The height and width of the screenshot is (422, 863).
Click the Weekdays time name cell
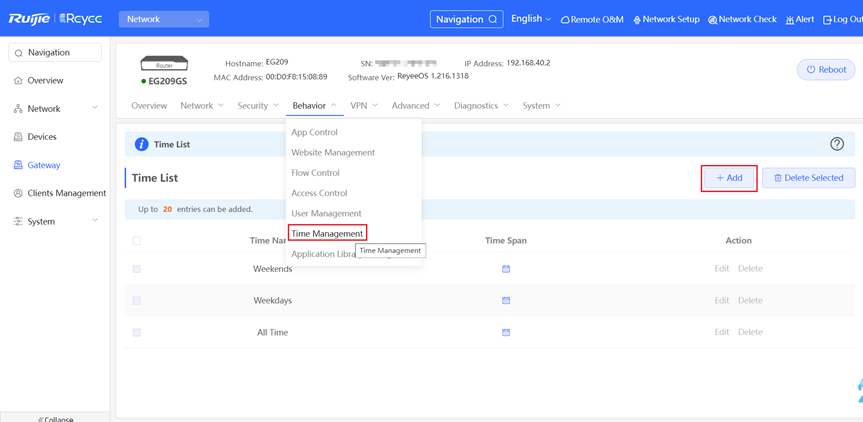272,300
